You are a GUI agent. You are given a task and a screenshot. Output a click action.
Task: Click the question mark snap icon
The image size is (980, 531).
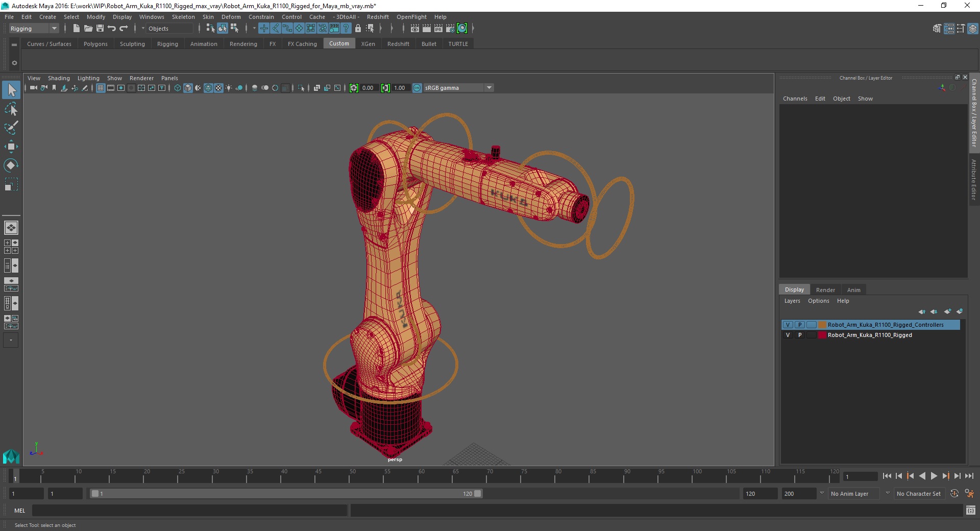pyautogui.click(x=346, y=29)
